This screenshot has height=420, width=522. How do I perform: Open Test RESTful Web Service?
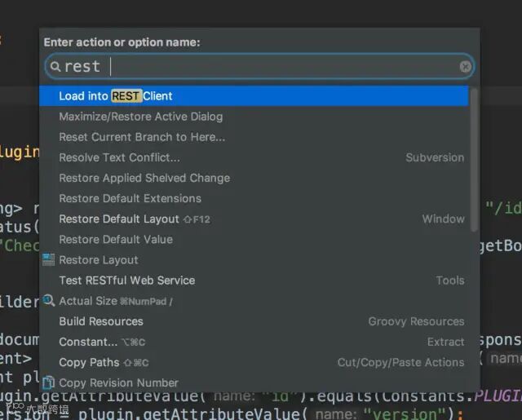254,281
